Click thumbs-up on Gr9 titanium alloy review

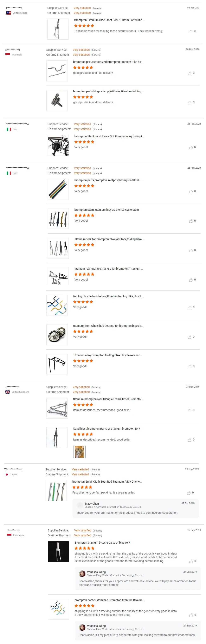[191, 148]
